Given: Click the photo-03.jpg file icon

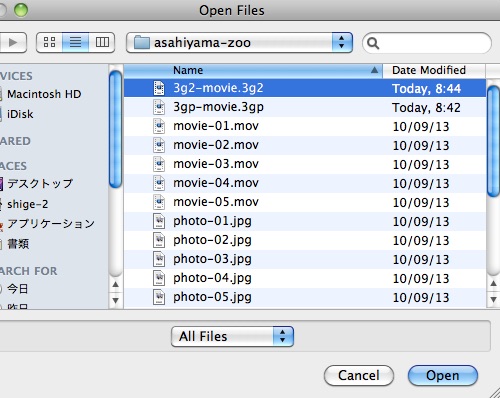Looking at the screenshot, I should click(x=159, y=259).
